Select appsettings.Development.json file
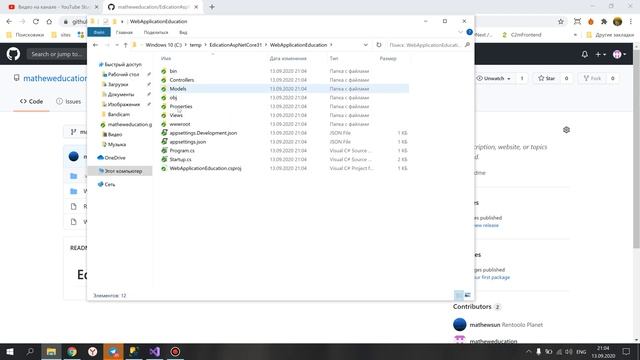Image resolution: width=640 pixels, height=360 pixels. click(x=203, y=133)
